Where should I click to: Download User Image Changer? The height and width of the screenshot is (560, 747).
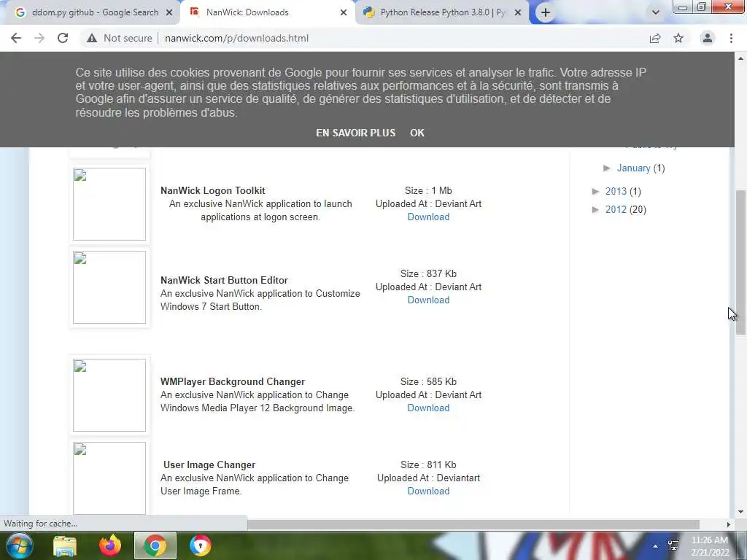[x=428, y=491]
